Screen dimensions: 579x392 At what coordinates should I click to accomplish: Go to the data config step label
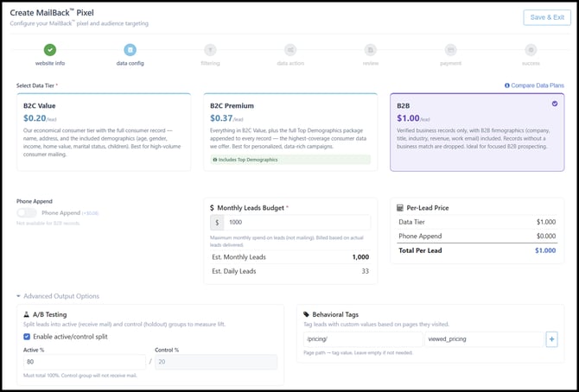point(130,63)
